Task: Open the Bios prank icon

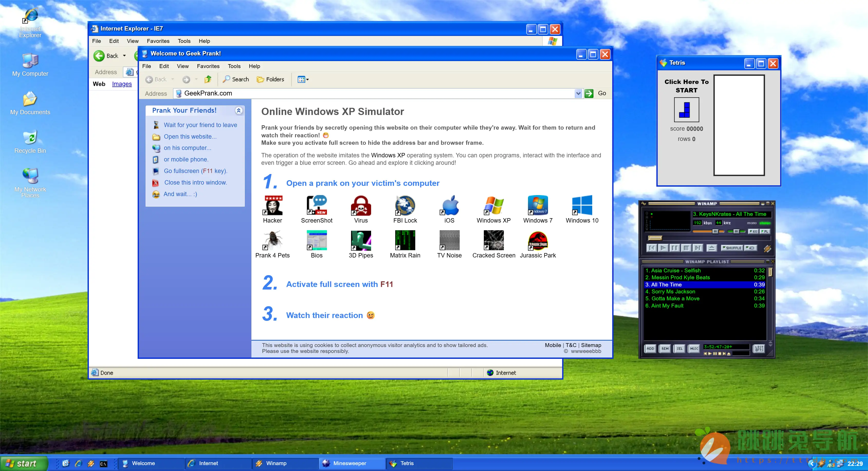Action: pos(317,244)
